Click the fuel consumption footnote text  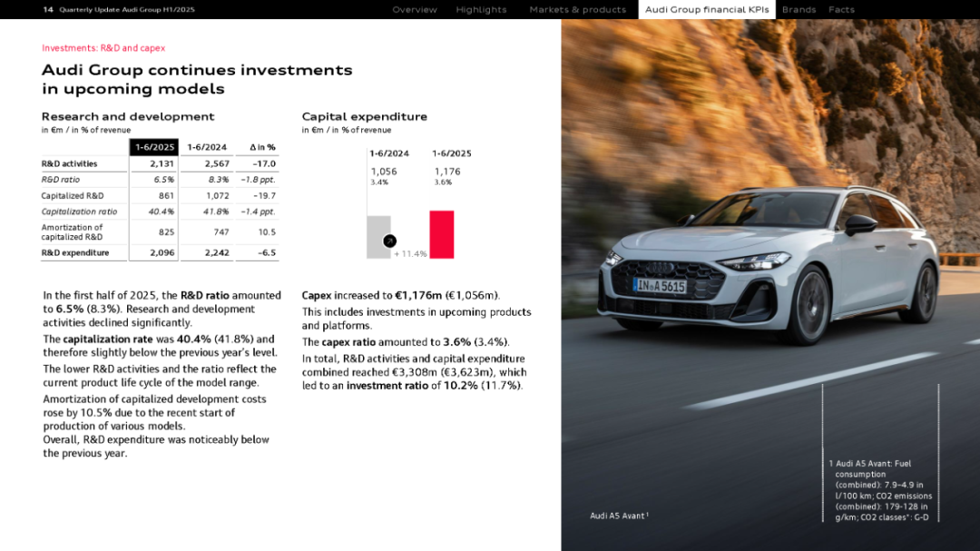pyautogui.click(x=883, y=490)
